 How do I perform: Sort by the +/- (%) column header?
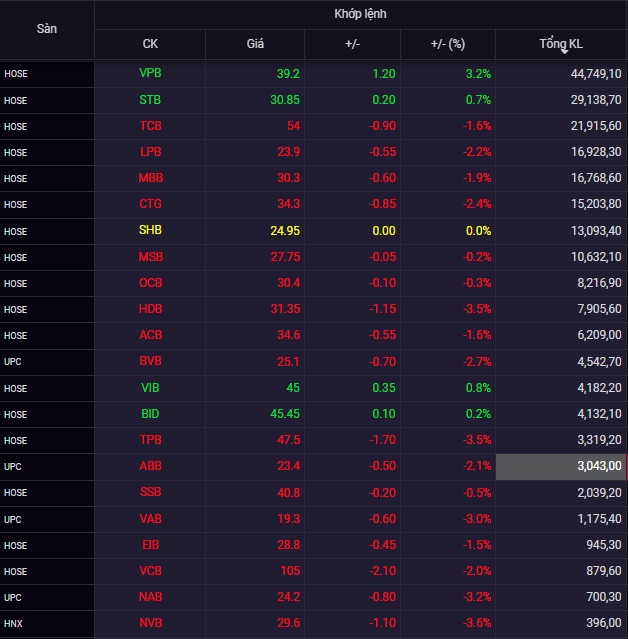point(447,44)
